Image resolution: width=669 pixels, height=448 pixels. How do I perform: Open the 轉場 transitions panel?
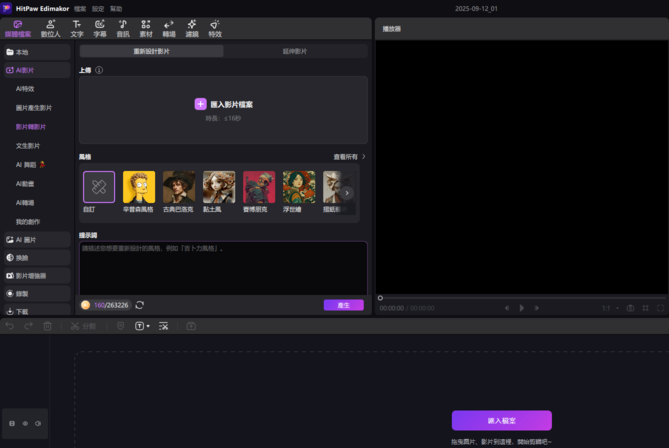coord(168,28)
